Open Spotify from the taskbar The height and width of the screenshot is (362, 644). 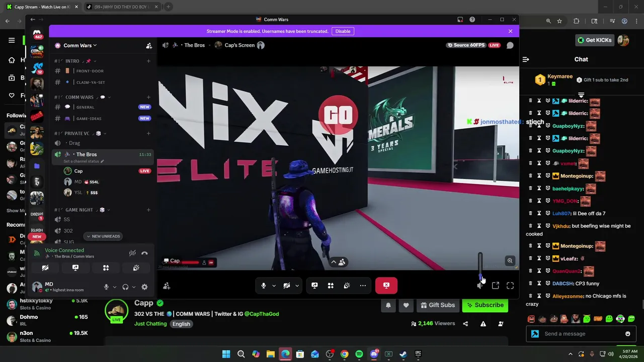(x=359, y=354)
